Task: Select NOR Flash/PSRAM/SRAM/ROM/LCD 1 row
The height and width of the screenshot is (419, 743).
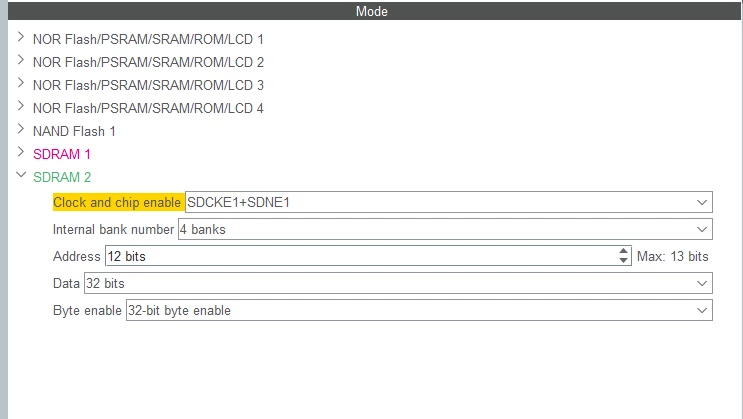Action: click(148, 39)
